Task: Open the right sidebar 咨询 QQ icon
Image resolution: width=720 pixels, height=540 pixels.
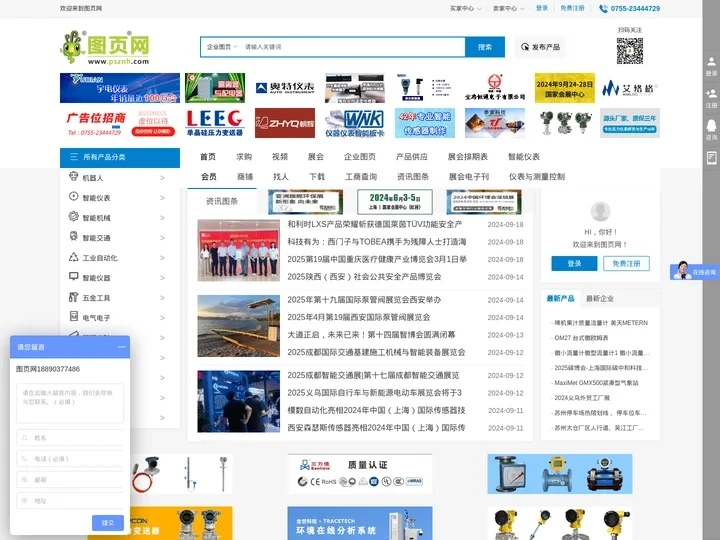Action: point(711,125)
